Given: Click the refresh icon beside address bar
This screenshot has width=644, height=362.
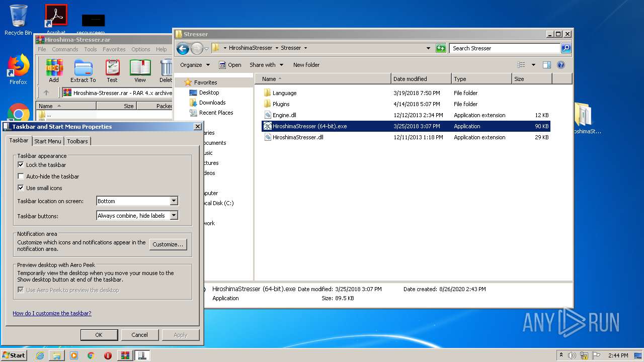Looking at the screenshot, I should (441, 48).
